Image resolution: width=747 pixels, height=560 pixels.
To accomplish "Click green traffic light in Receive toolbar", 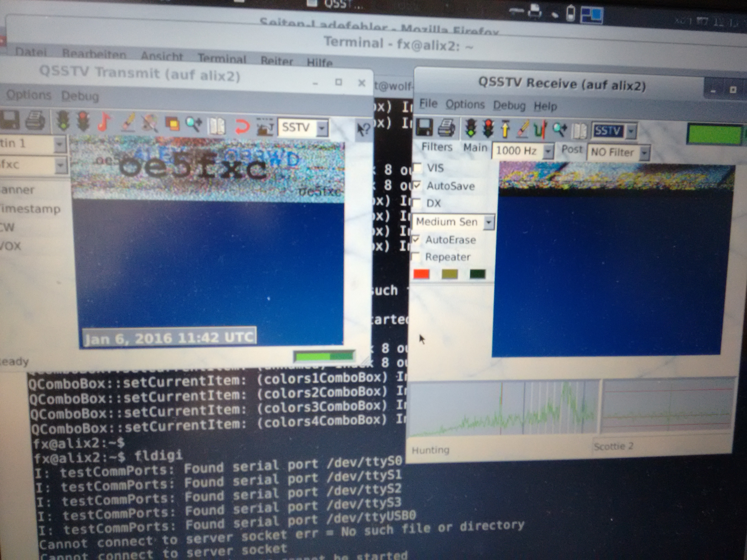I will click(470, 129).
